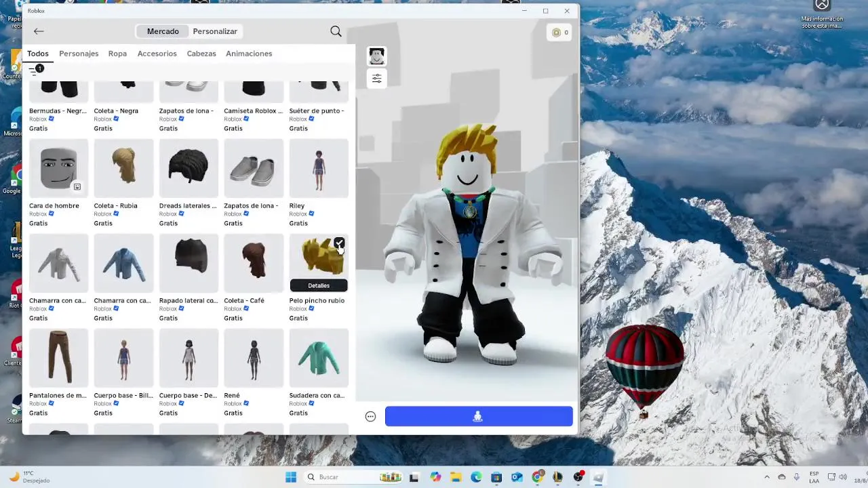
Task: Click the blue avatar action button
Action: point(479,416)
